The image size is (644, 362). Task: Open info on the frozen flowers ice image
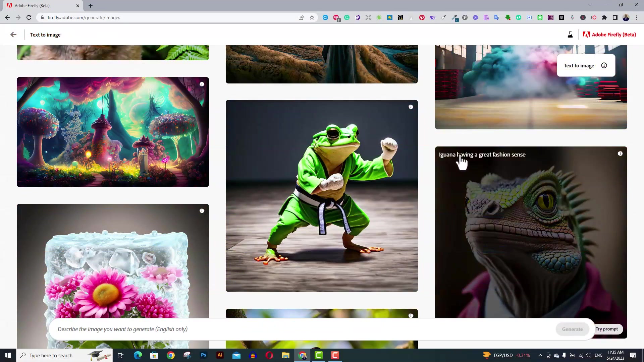[x=202, y=211]
